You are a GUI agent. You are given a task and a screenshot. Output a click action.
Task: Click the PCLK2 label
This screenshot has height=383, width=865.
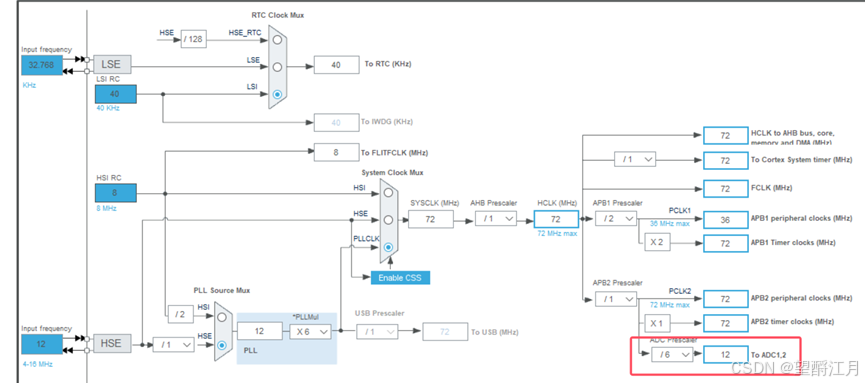(x=680, y=290)
